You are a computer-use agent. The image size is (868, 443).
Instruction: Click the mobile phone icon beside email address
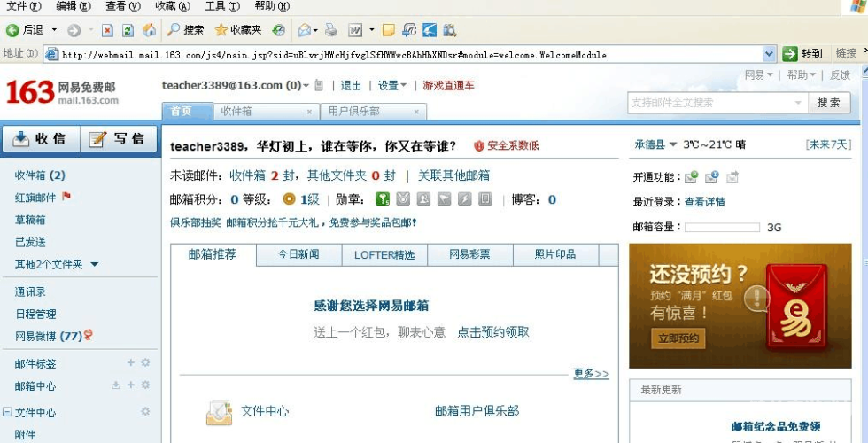[319, 85]
